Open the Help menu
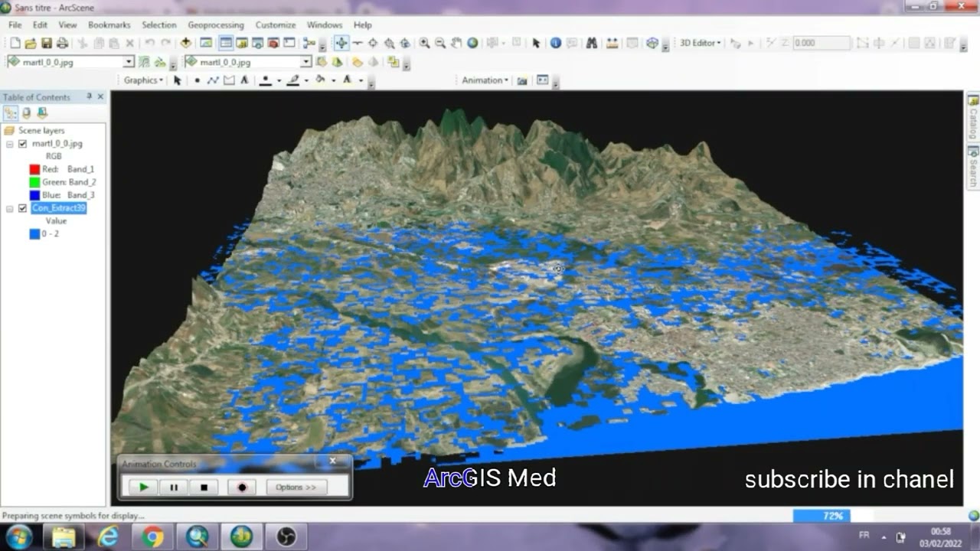This screenshot has height=551, width=980. click(362, 25)
